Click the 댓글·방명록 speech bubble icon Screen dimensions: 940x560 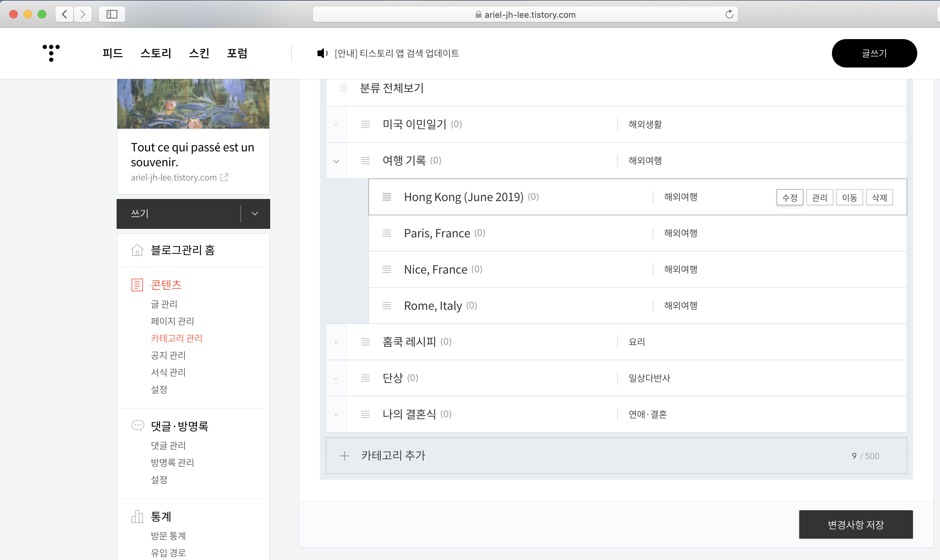138,426
